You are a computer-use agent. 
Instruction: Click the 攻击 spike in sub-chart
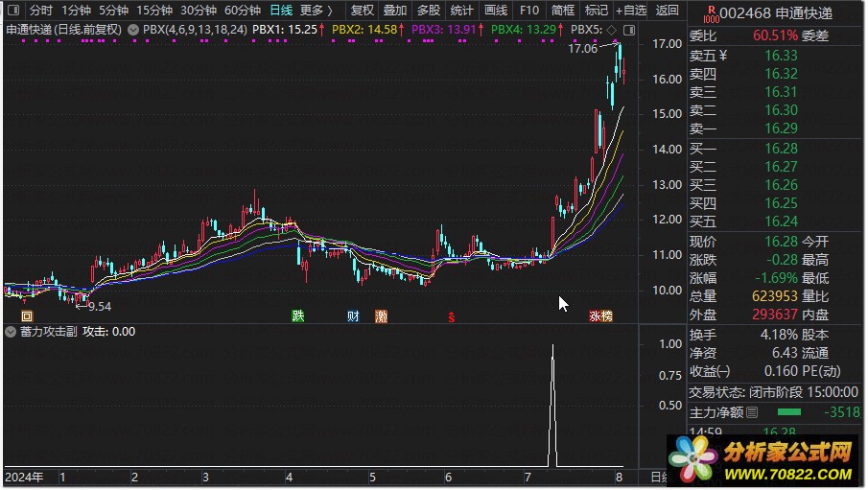click(x=552, y=405)
